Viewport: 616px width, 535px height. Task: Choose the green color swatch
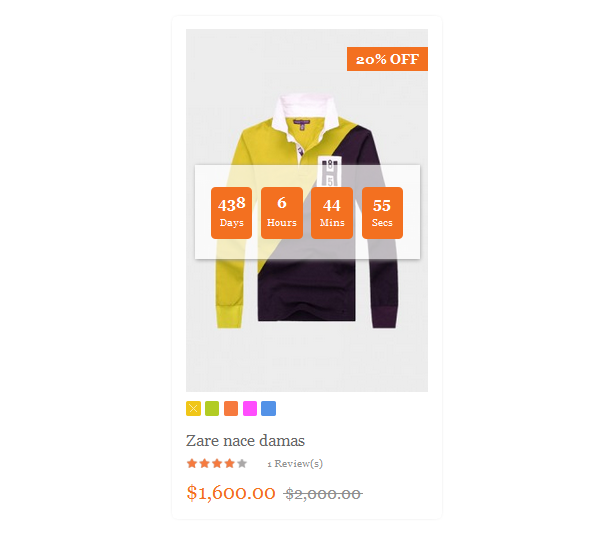(212, 409)
